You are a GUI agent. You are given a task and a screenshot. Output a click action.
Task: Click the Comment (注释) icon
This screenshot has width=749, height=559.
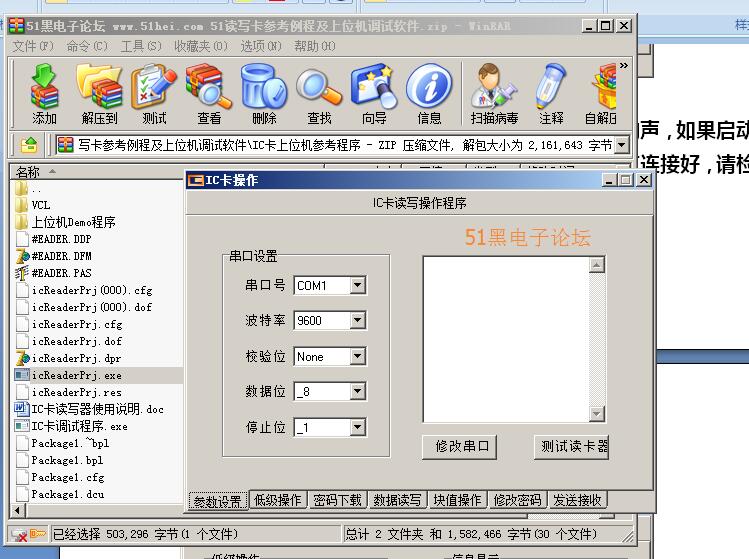pos(551,94)
